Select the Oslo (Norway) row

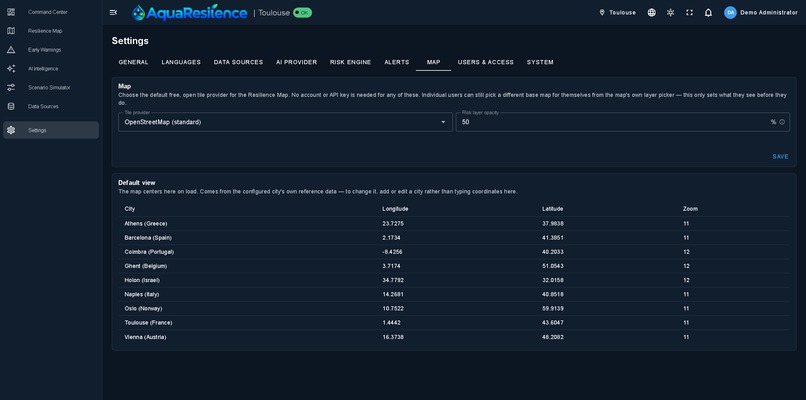click(454, 308)
